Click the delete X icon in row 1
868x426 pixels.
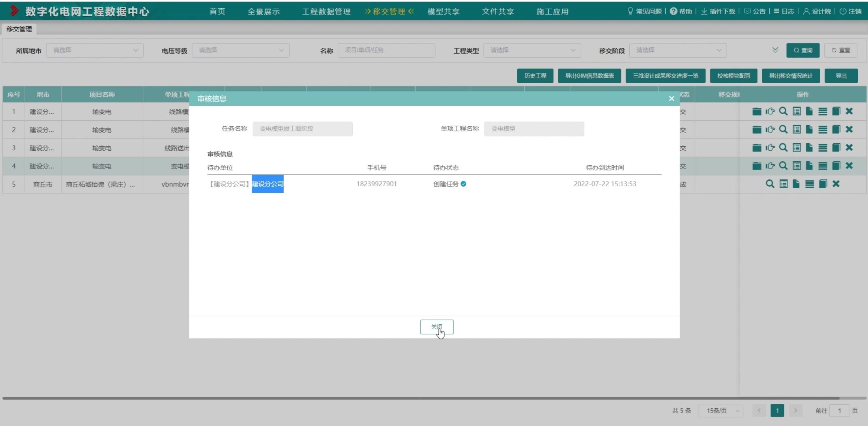[x=849, y=111]
